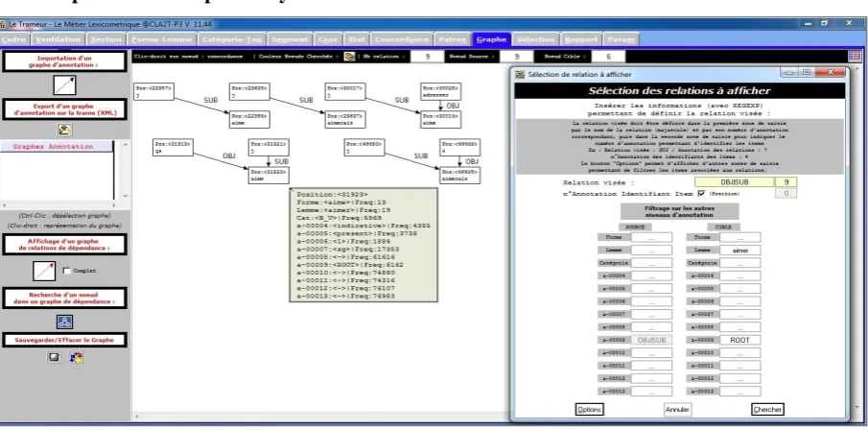Click the import annotation graph arrow icon
Screen dimensions: 868x430
64,84
